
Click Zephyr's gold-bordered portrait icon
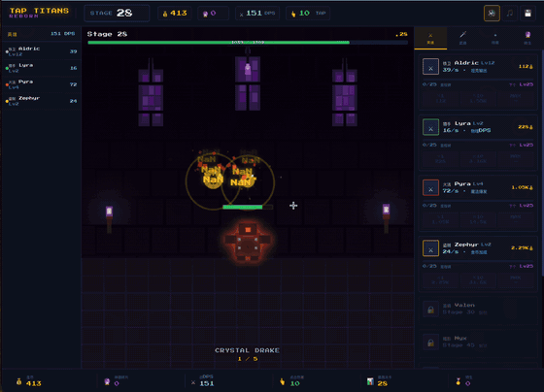tap(430, 248)
